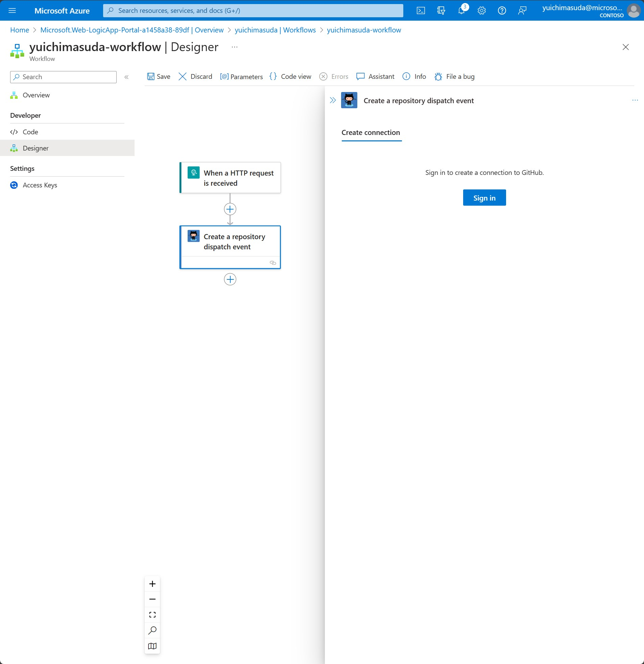This screenshot has height=664, width=644.
Task: View notifications bell icon
Action: click(x=461, y=10)
